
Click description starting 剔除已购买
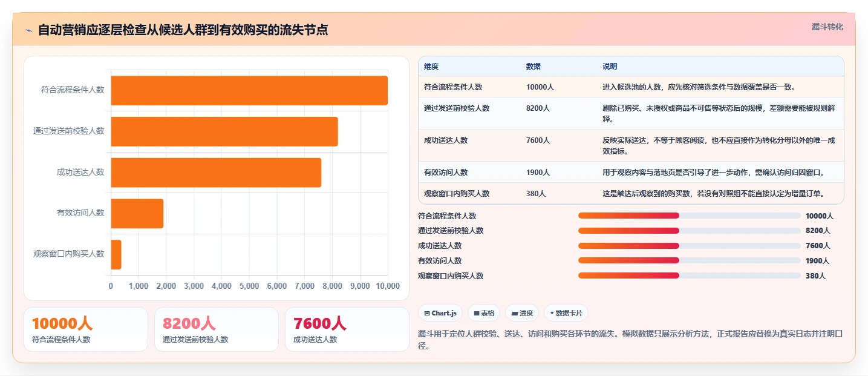(719, 113)
